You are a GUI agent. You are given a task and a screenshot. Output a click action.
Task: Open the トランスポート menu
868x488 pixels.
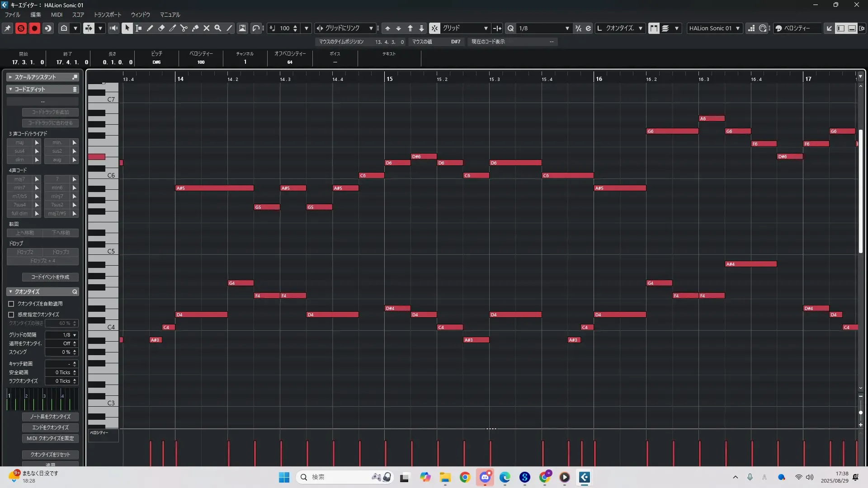tap(108, 14)
